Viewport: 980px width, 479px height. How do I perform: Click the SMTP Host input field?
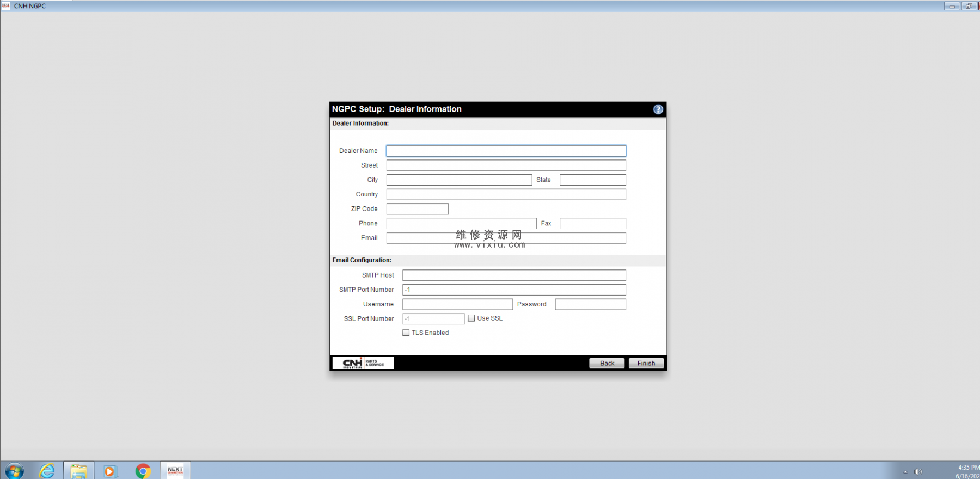point(514,275)
